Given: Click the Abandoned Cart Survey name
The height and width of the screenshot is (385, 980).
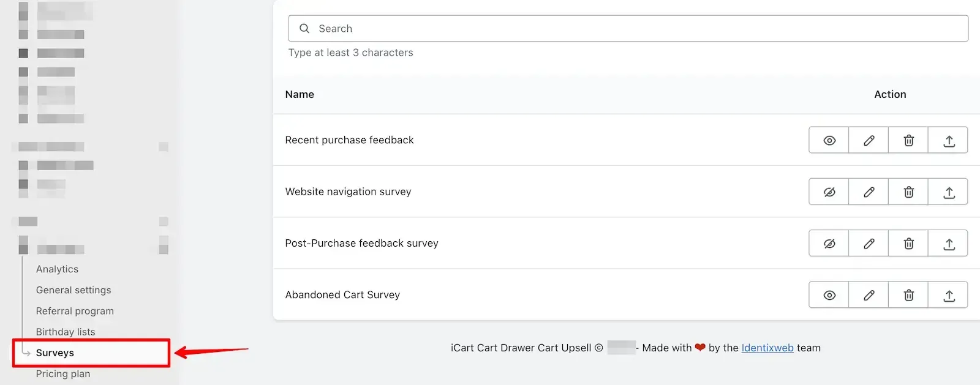Looking at the screenshot, I should 342,294.
